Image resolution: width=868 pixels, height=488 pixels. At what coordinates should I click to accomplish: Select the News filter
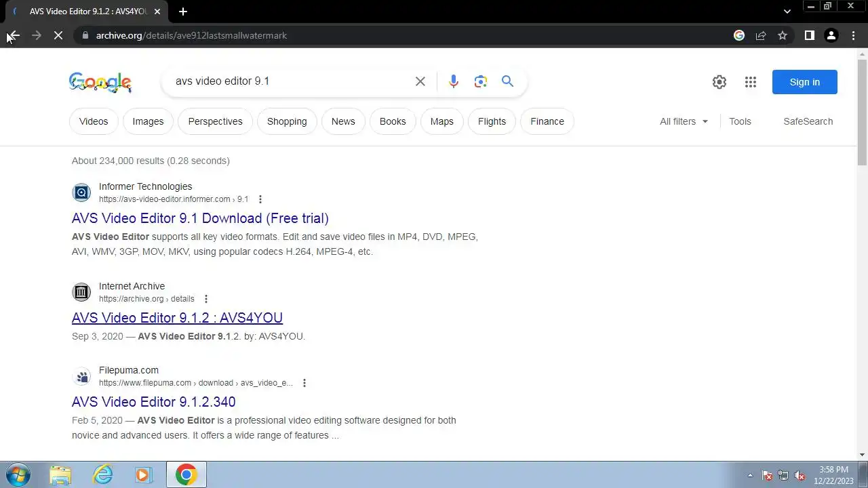pyautogui.click(x=343, y=121)
